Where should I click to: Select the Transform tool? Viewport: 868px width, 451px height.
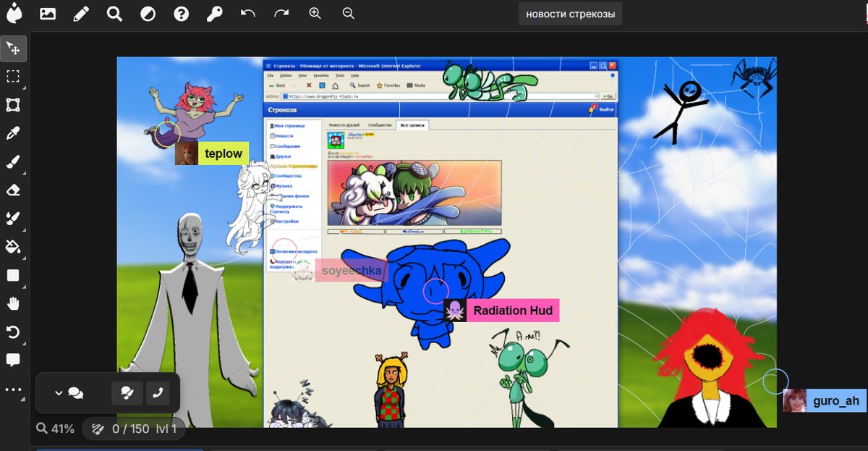tap(13, 105)
